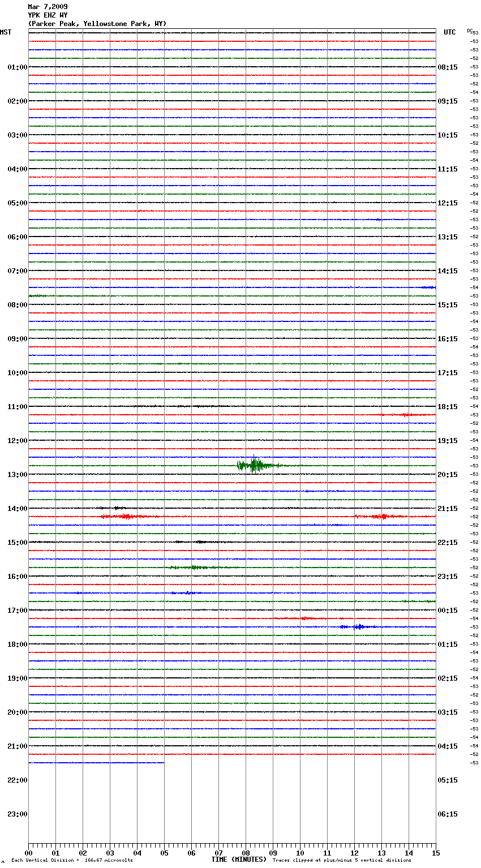Click the '15:15' UTC time label
The height and width of the screenshot is (868, 481).
(448, 305)
